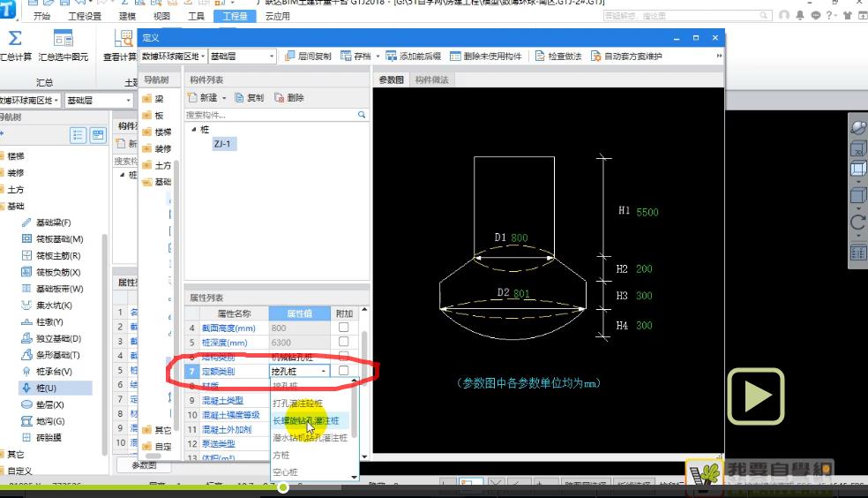The image size is (868, 498).
Task: Click the magnifier icon in 搜索构件 box
Action: pyautogui.click(x=362, y=115)
